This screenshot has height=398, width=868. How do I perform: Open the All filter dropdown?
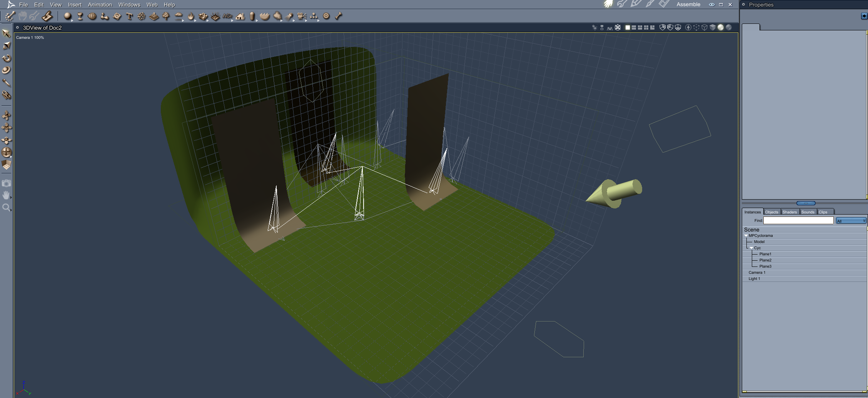click(x=851, y=221)
